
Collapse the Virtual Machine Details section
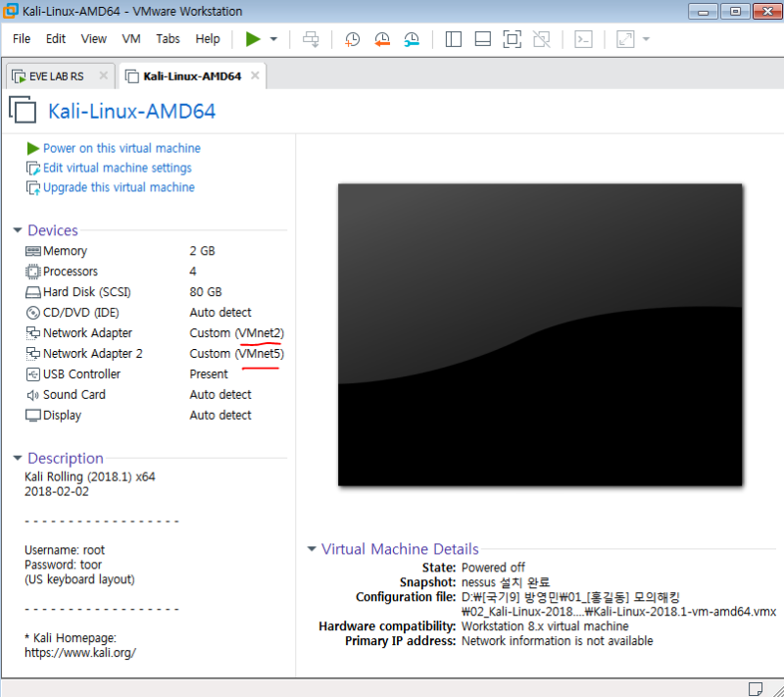point(312,549)
